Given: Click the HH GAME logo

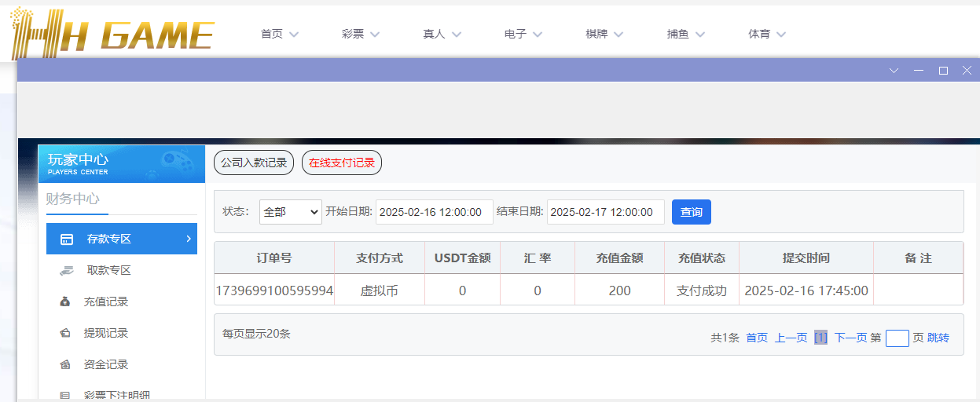Looking at the screenshot, I should (112, 34).
